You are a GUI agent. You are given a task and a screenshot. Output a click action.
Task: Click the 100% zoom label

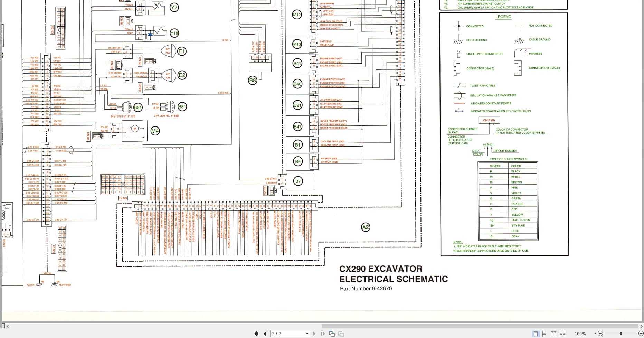click(x=580, y=334)
